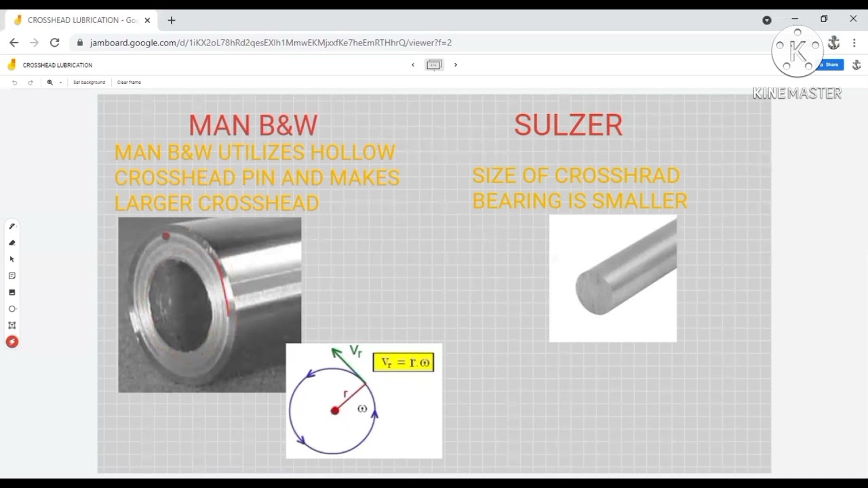Choose the Select arrow tool
The image size is (868, 488).
click(12, 260)
